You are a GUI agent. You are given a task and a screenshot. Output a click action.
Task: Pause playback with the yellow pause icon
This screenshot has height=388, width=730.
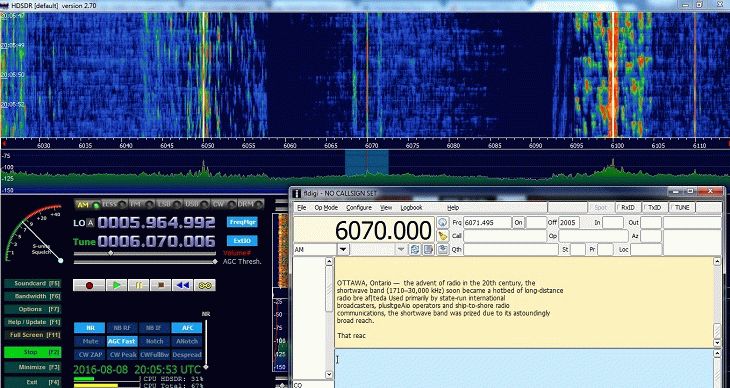coord(139,285)
